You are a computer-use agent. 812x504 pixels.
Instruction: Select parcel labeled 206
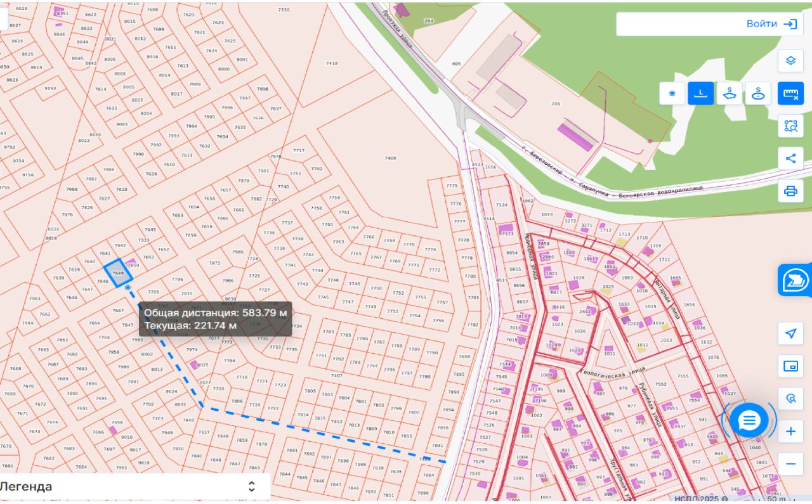pyautogui.click(x=556, y=104)
